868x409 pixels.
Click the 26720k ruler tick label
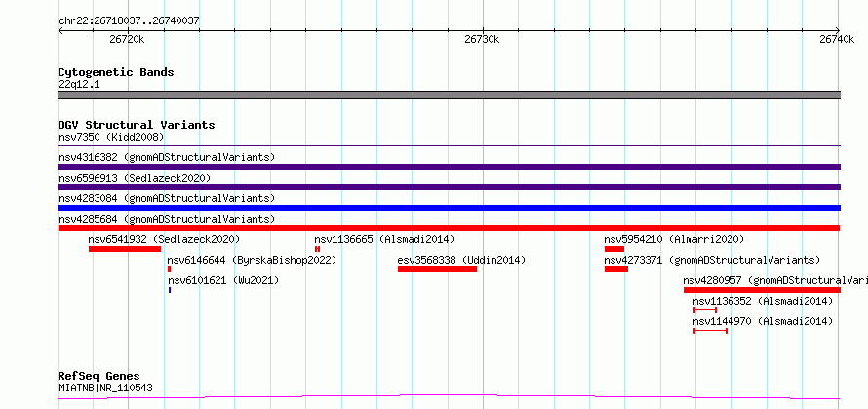click(x=128, y=39)
